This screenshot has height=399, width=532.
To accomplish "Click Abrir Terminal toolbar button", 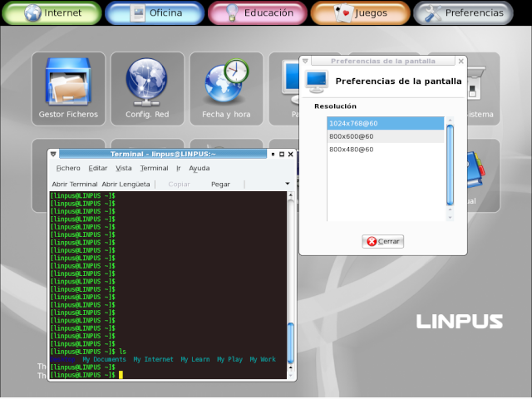I will pos(75,185).
